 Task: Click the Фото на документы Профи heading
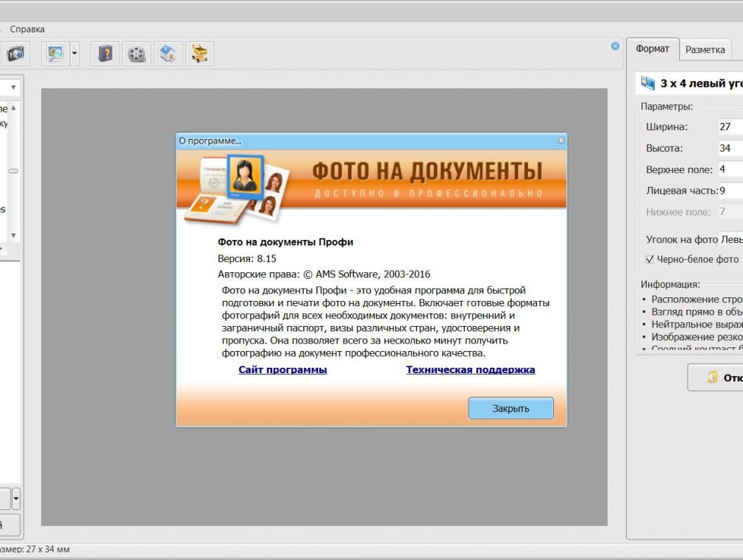(x=285, y=242)
